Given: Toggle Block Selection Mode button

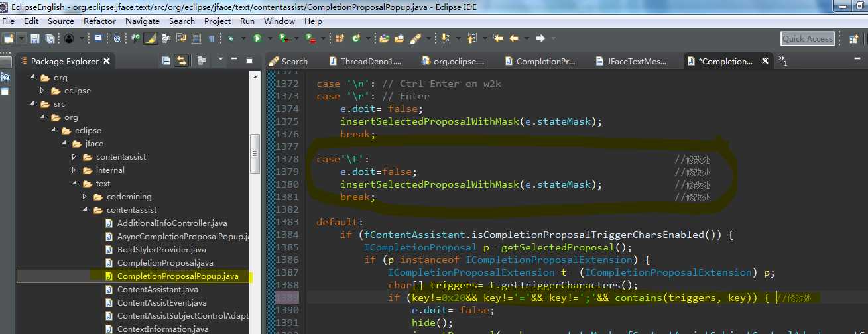Looking at the screenshot, I should click(196, 38).
